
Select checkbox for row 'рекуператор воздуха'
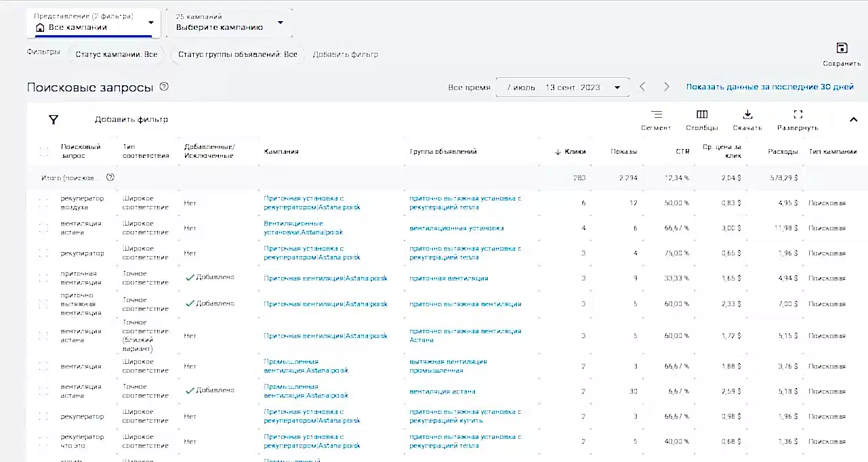44,203
